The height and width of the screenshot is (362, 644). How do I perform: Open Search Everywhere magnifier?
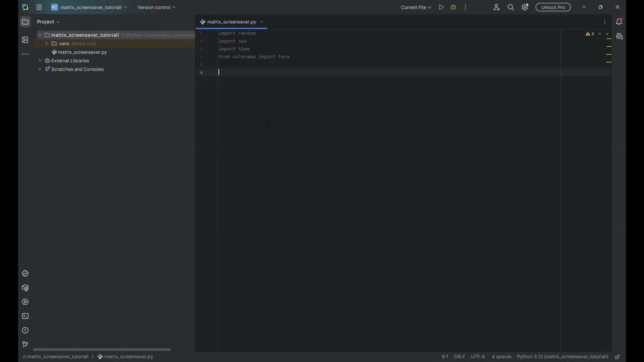(x=511, y=7)
